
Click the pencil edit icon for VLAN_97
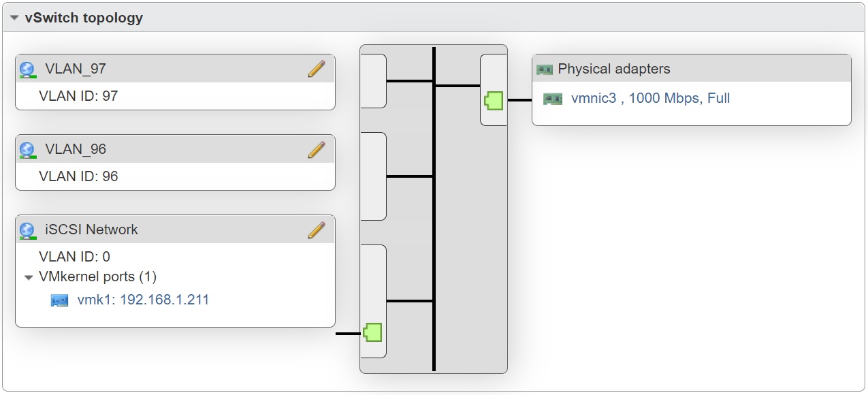[317, 69]
